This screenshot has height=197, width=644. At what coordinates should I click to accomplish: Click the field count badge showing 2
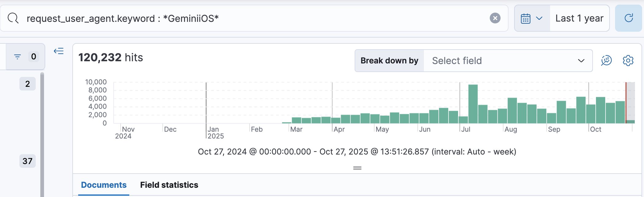27,84
